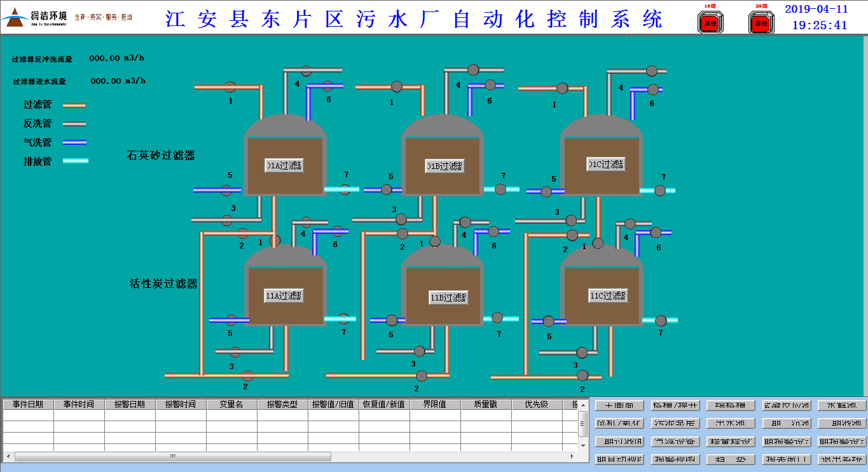The width and height of the screenshot is (868, 472).
Task: Click the alarm table right scroll arrow
Action: [x=573, y=456]
